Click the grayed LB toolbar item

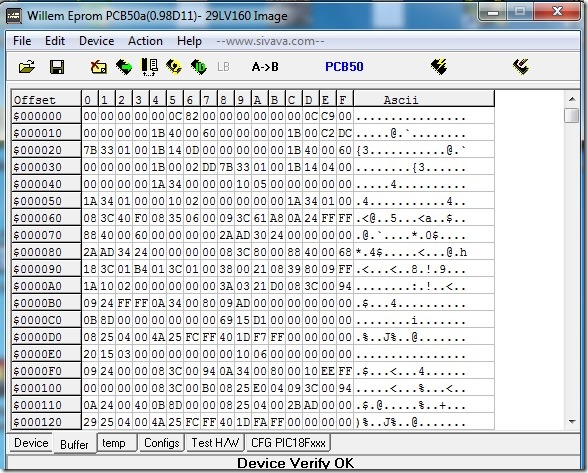click(223, 67)
